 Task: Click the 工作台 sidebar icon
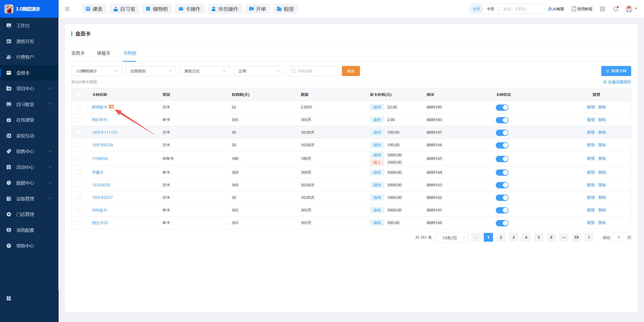pos(9,25)
